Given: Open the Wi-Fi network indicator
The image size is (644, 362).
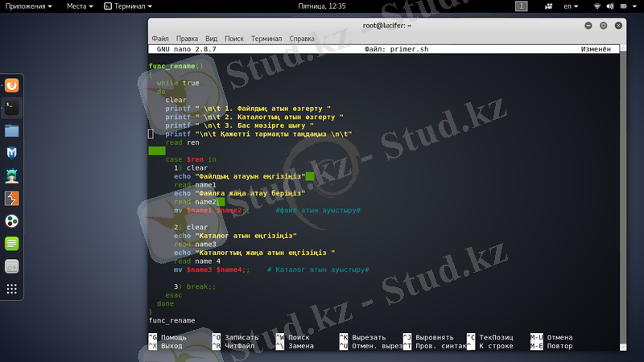Looking at the screenshot, I should (597, 6).
